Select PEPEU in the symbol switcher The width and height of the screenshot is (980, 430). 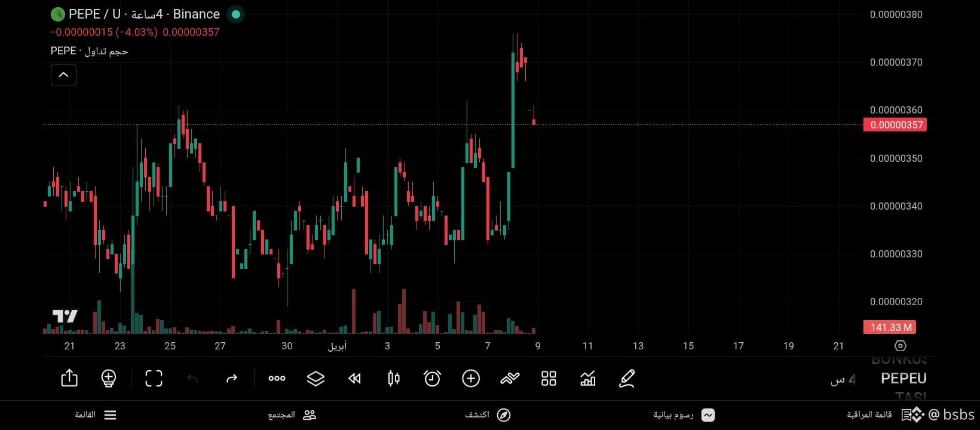pyautogui.click(x=904, y=378)
